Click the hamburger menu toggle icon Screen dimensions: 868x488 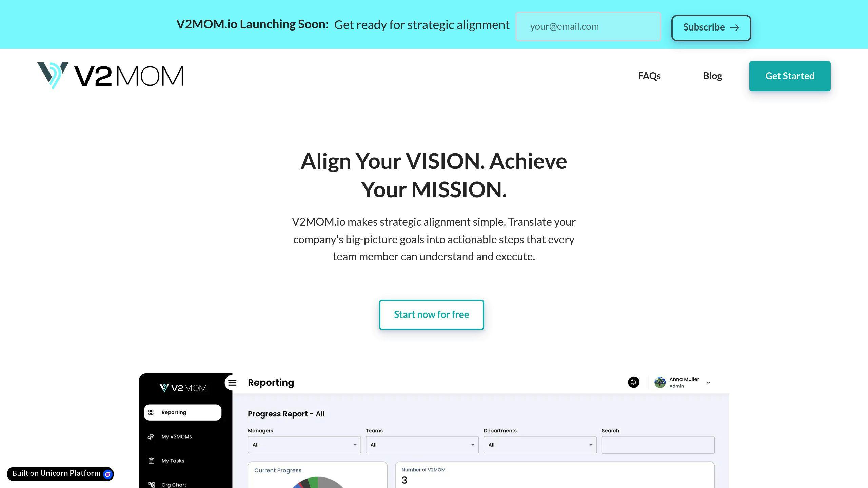[233, 382]
